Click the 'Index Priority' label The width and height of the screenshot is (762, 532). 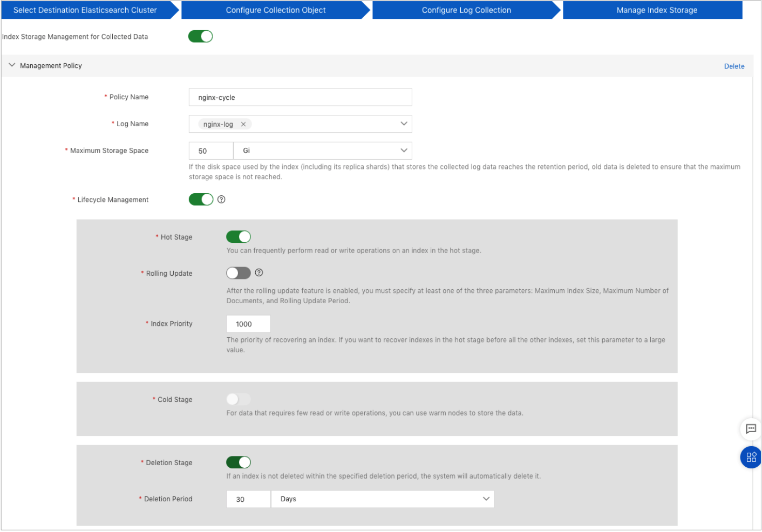click(x=172, y=324)
